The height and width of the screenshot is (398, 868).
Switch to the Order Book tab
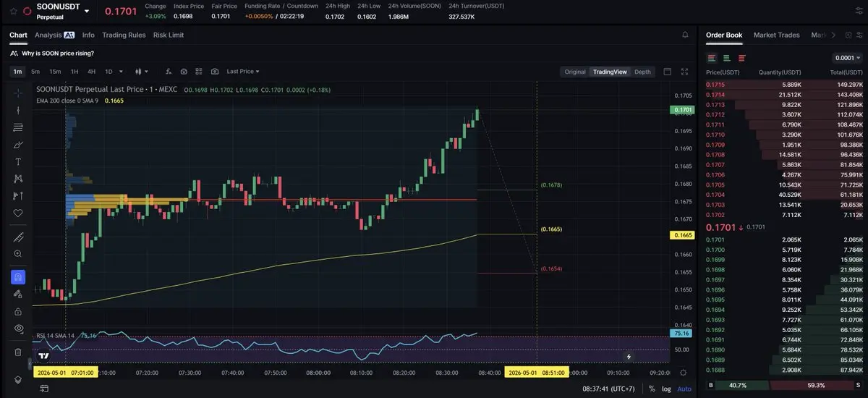[x=724, y=35]
